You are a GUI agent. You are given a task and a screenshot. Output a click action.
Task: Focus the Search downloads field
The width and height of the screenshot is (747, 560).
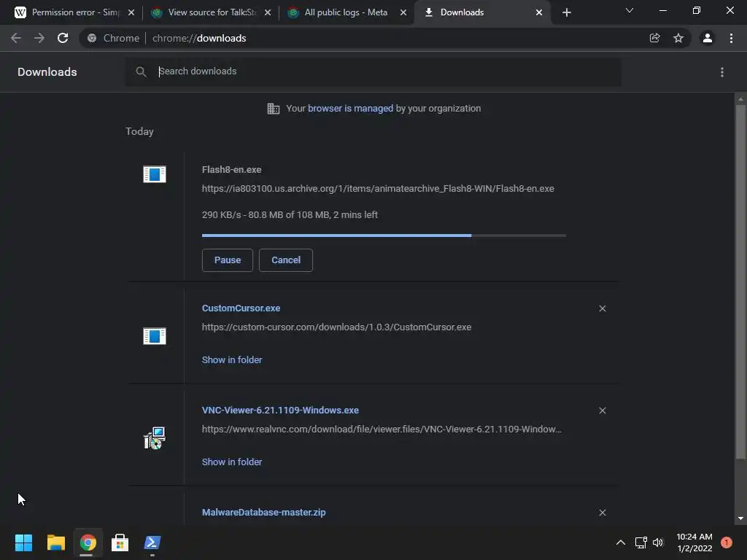[x=373, y=72]
